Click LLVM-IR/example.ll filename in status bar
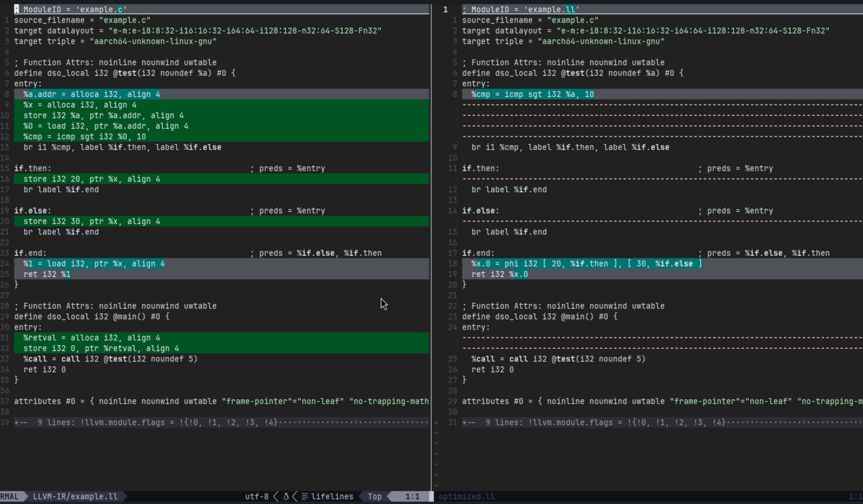 (75, 496)
